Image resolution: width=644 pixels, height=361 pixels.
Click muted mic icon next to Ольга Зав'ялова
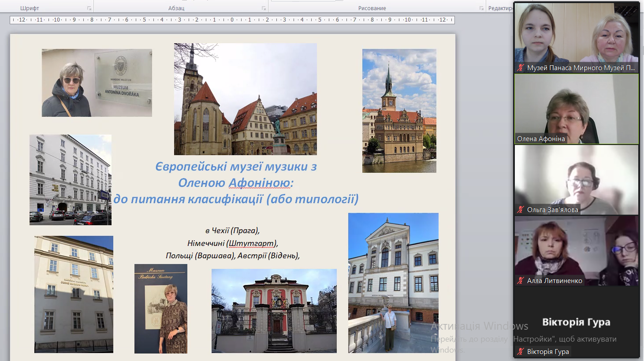tap(521, 210)
